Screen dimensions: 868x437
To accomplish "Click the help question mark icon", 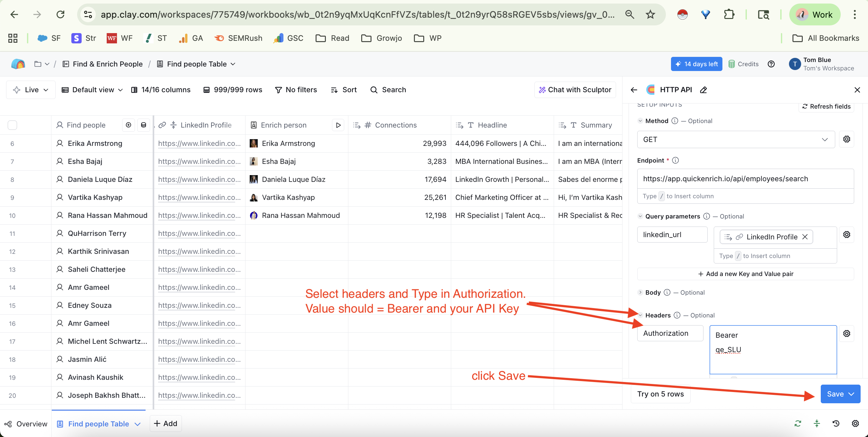I will tap(771, 64).
